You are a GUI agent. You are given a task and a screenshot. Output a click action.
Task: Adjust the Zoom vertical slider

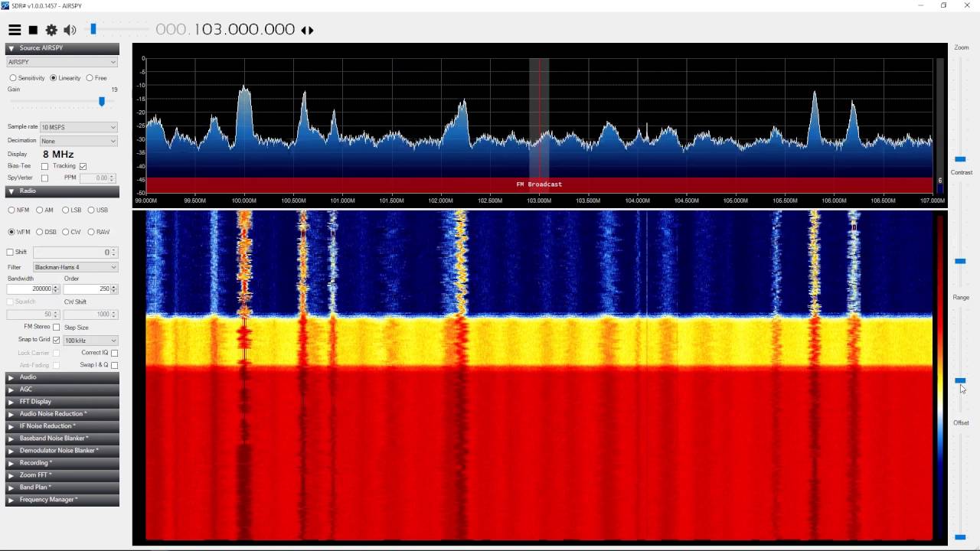point(960,159)
